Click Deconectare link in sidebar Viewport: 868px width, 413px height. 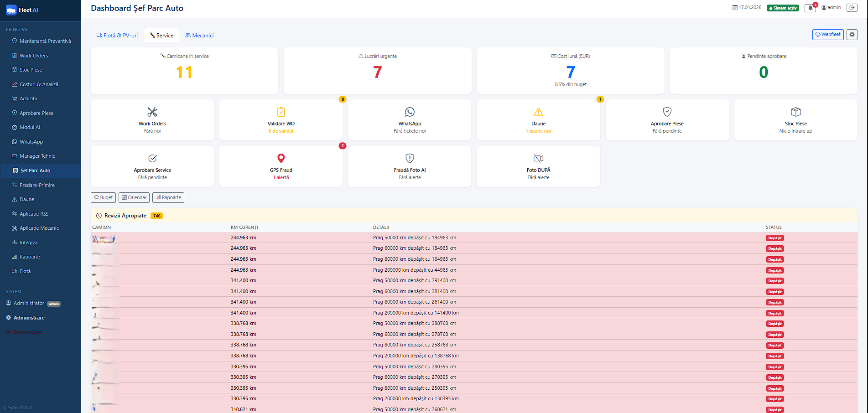[27, 332]
